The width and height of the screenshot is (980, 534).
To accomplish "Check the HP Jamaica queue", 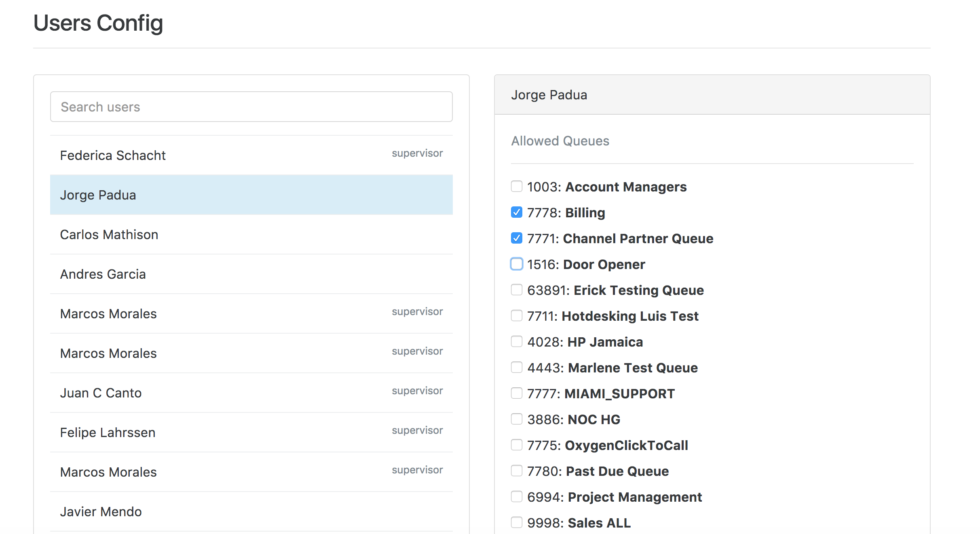I will click(x=516, y=342).
